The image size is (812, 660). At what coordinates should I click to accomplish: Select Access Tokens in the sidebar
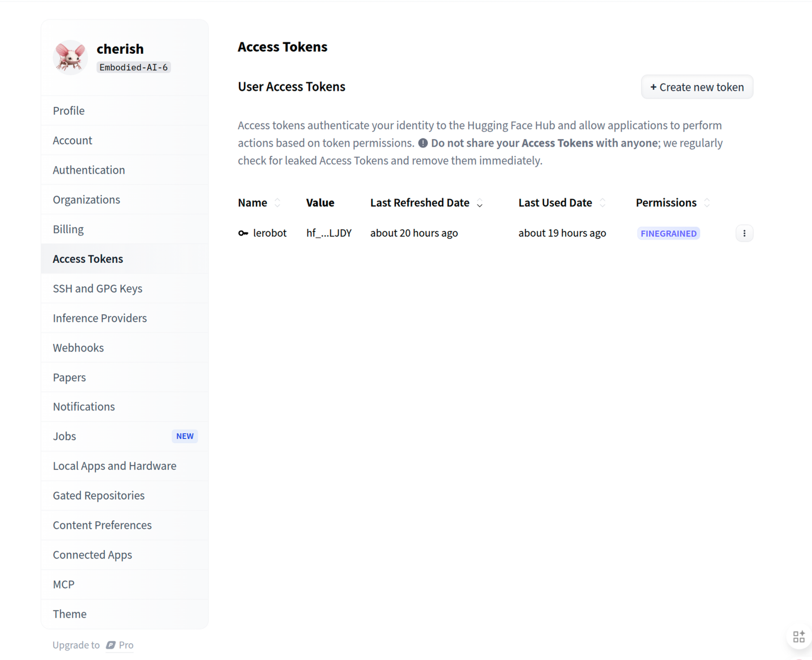[x=125, y=259]
